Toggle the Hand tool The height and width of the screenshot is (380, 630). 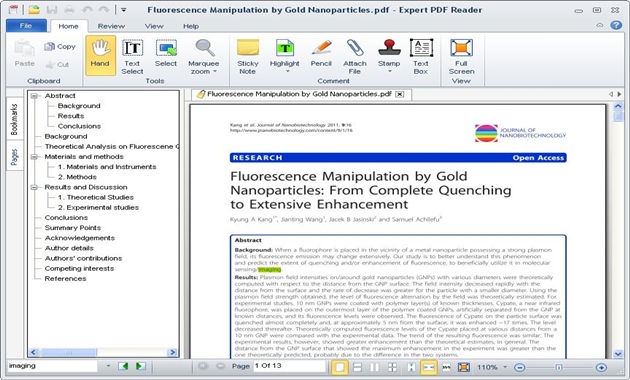[x=100, y=55]
